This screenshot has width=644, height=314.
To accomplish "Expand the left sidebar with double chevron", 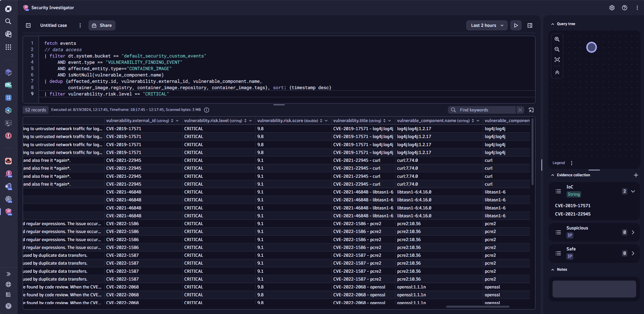I will click(8, 274).
